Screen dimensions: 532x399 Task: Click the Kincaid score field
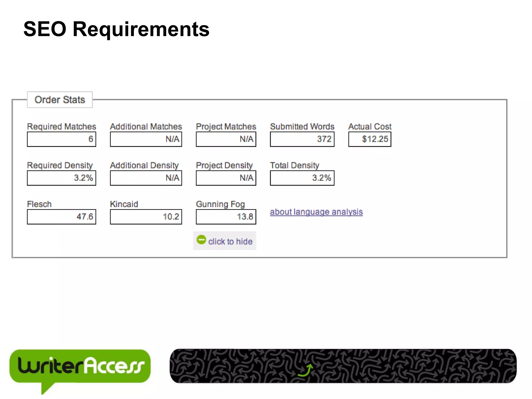click(x=146, y=217)
